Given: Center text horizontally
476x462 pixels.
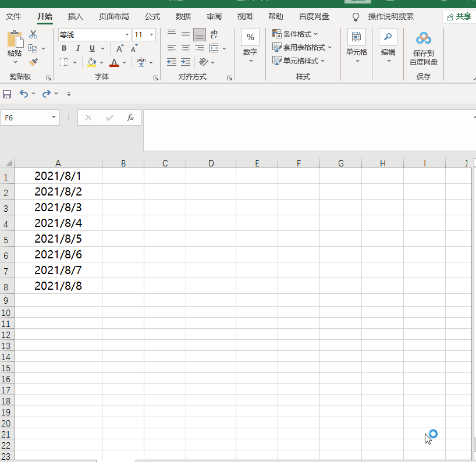Looking at the screenshot, I should [186, 48].
